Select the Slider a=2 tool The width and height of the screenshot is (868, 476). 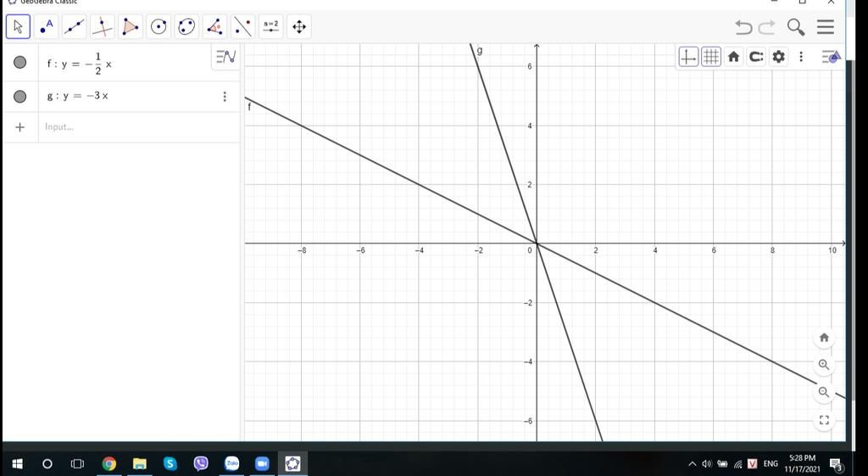pos(270,26)
